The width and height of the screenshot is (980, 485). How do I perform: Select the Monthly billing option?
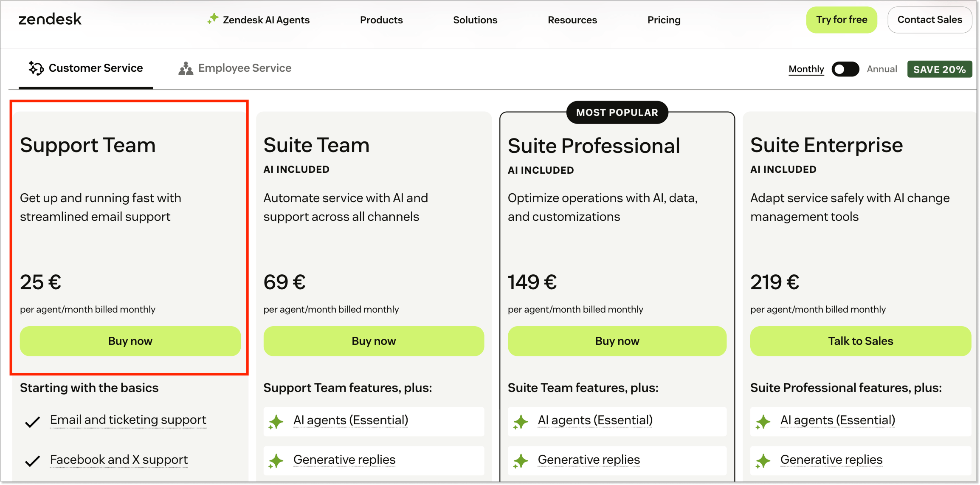tap(805, 69)
